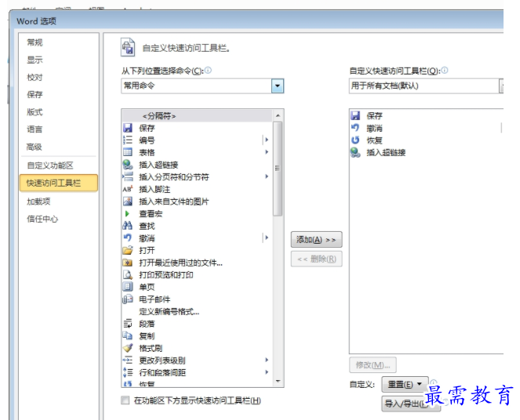The height and width of the screenshot is (420, 520).
Task: Click the 电子邮件 email icon
Action: pos(128,299)
